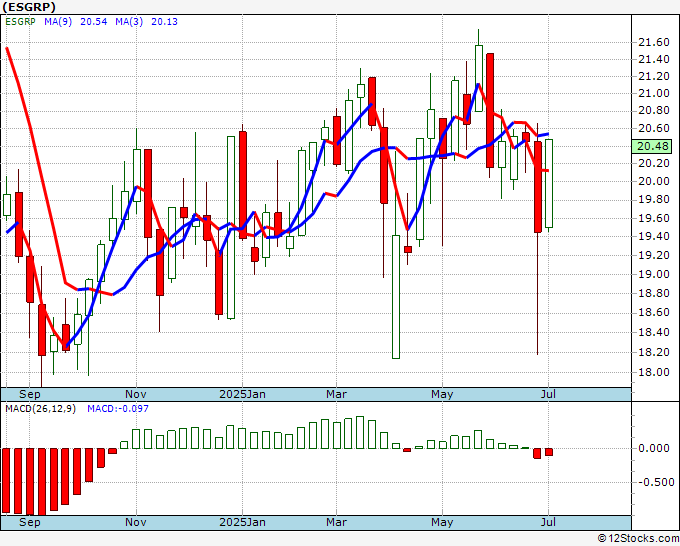The image size is (680, 546).
Task: Click the 19.00 price axis label
Action: tap(654, 274)
